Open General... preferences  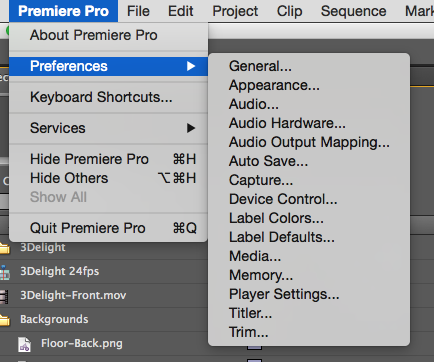click(309, 66)
